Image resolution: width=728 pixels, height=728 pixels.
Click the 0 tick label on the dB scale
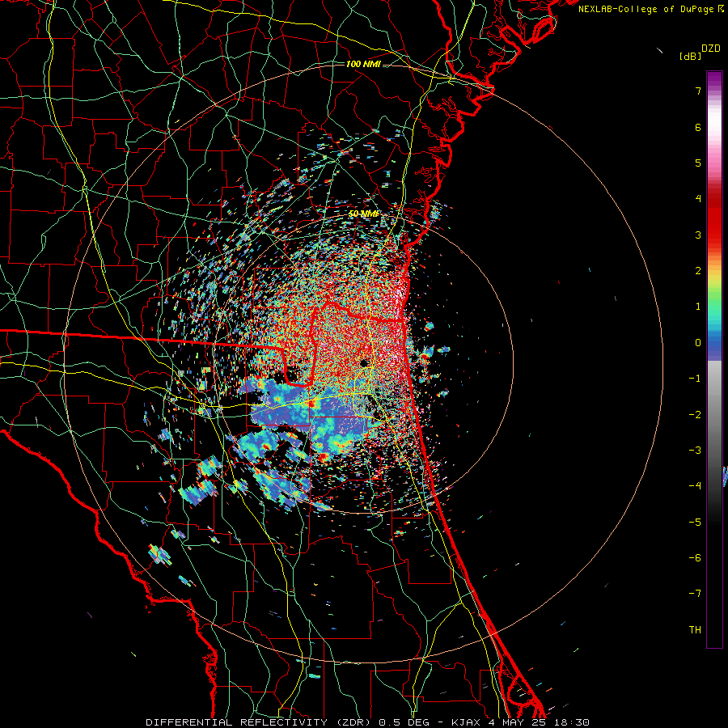tap(698, 343)
